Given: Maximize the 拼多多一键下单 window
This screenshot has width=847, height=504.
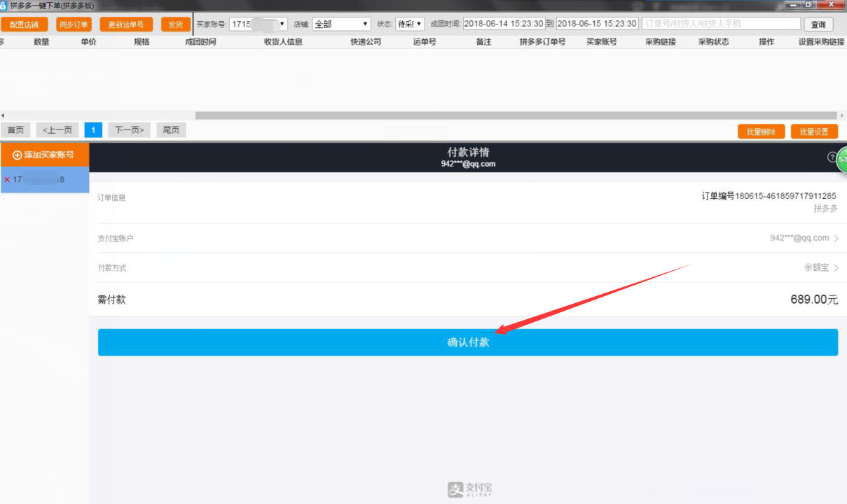Looking at the screenshot, I should click(x=808, y=5).
